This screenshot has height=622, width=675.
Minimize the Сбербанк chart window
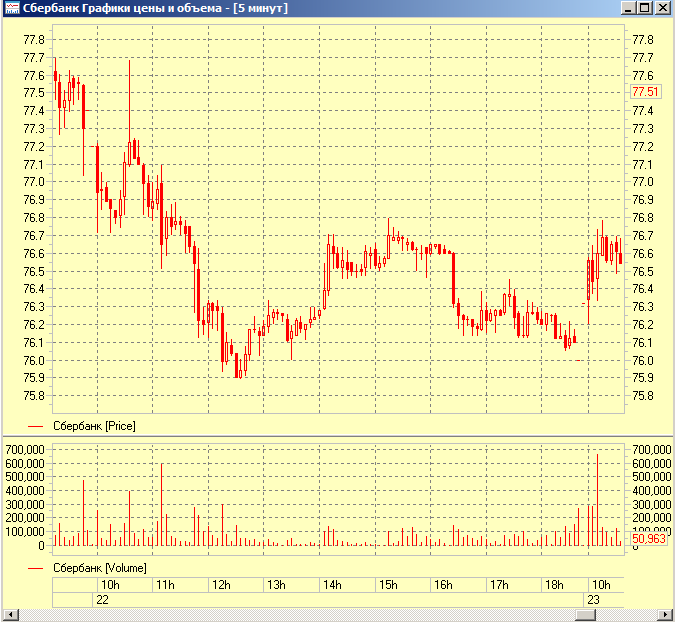(x=629, y=8)
